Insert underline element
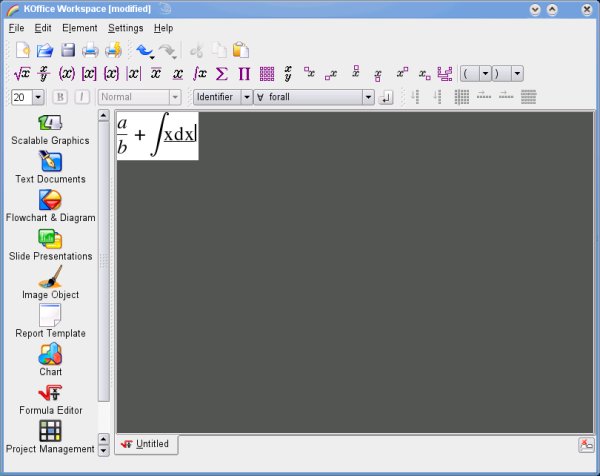Viewport: 600px width, 476px height. [x=178, y=74]
